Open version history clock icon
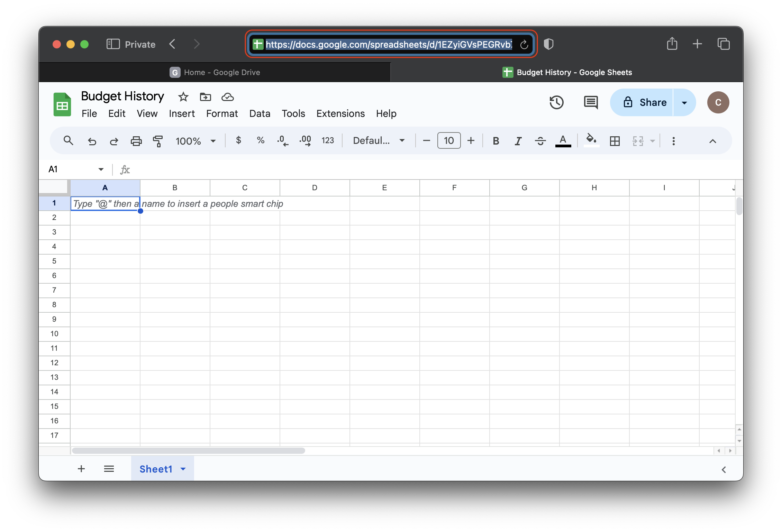The height and width of the screenshot is (532, 782). coord(556,102)
